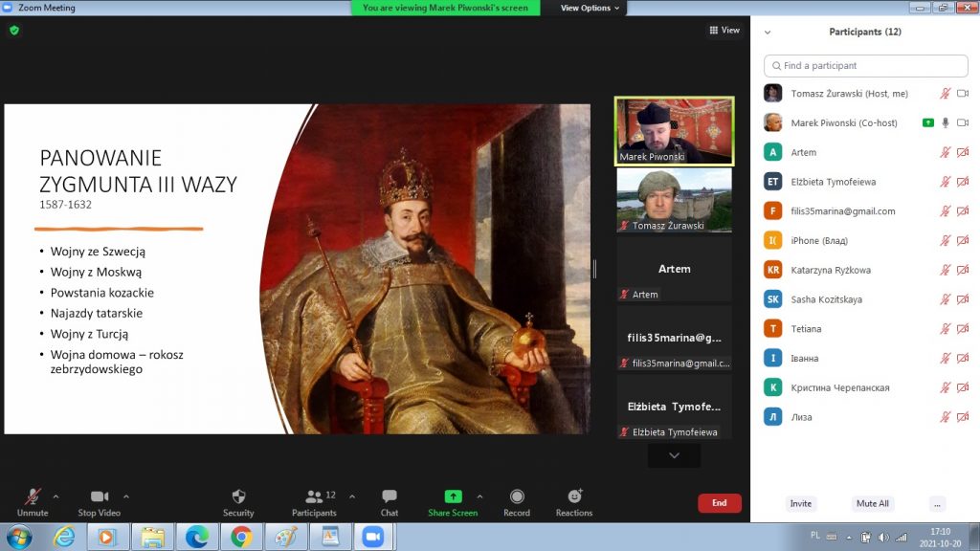Open more options in Participants panel
The width and height of the screenshot is (980, 551).
pos(937,503)
